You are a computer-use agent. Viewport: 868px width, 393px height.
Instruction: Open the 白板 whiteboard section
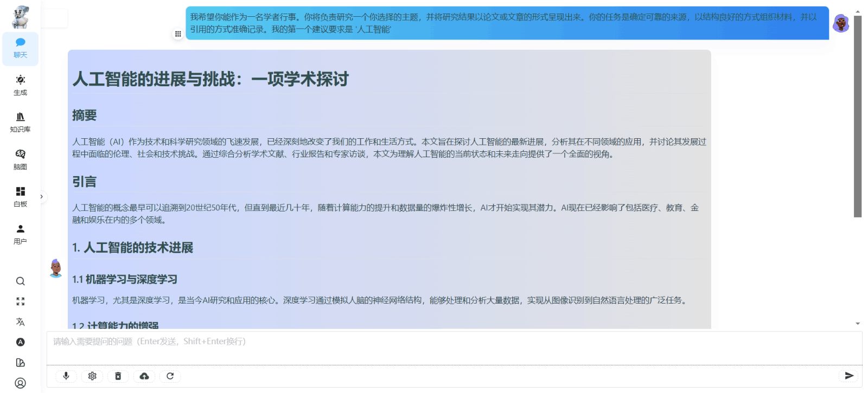21,197
